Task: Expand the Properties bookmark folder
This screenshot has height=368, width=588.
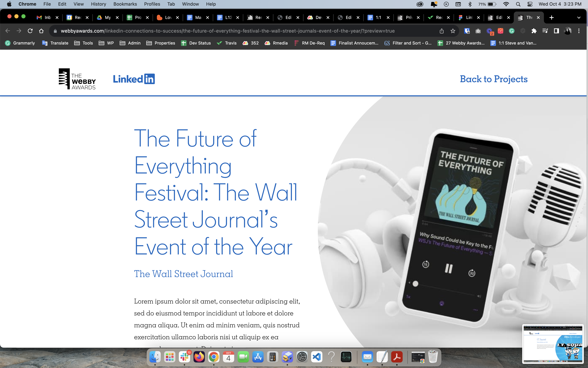Action: [161, 43]
